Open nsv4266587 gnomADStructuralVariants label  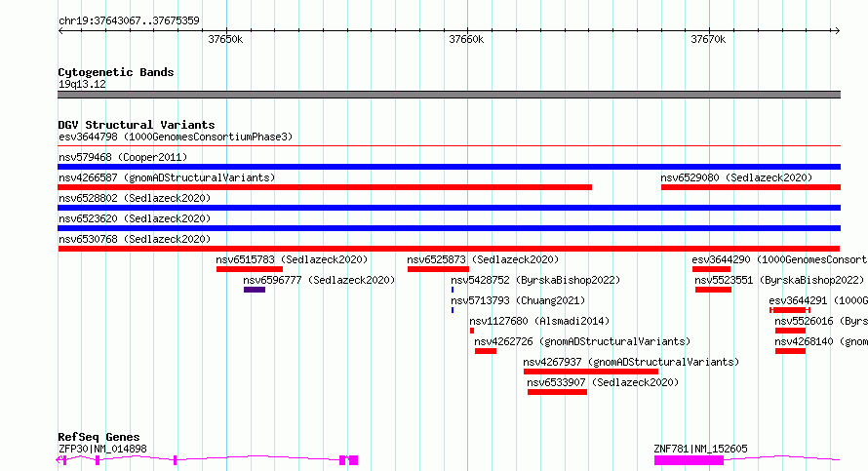point(167,177)
